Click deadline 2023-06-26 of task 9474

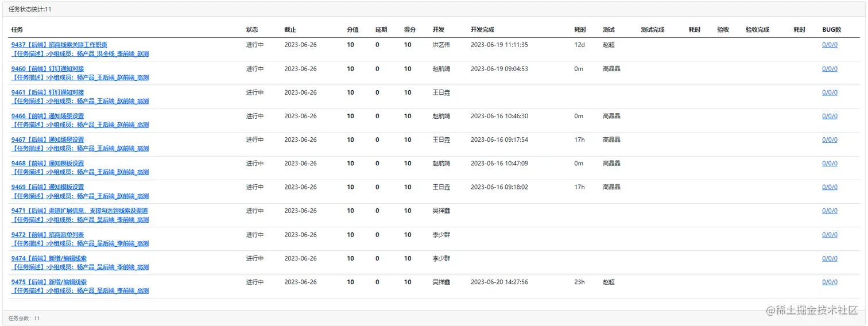click(x=300, y=258)
